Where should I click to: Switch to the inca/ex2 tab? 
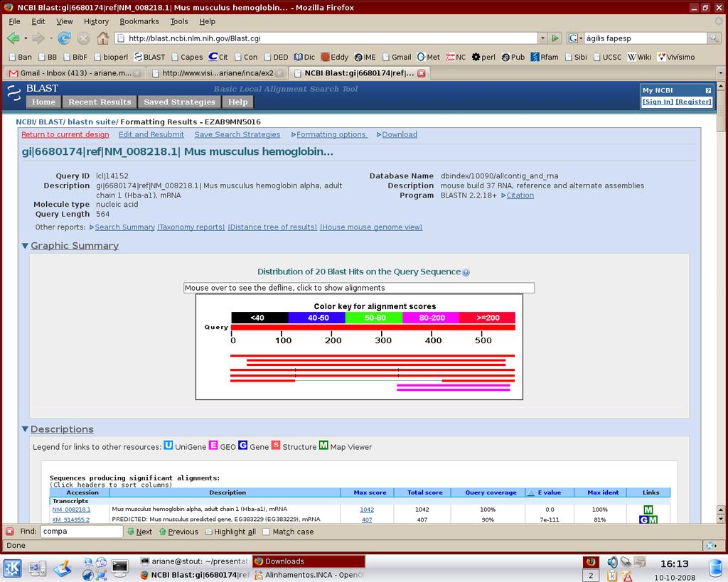tap(217, 73)
